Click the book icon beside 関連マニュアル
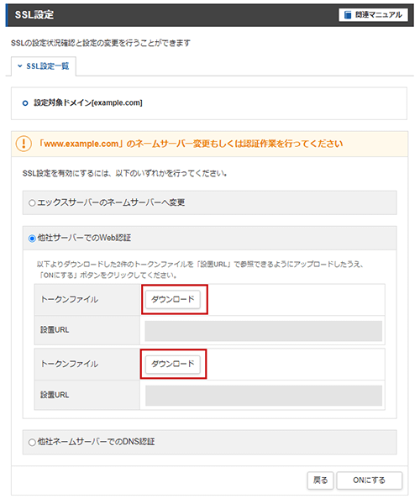Image resolution: width=420 pixels, height=504 pixels. [348, 15]
